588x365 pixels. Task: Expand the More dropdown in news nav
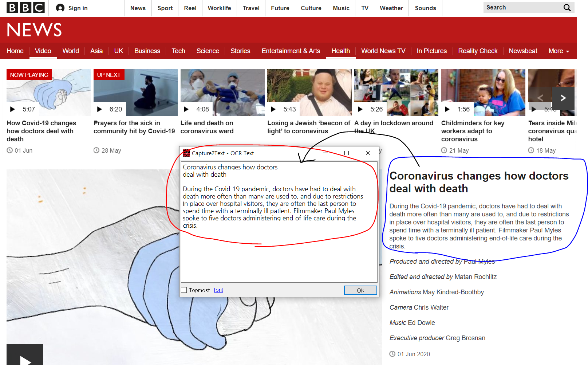pos(559,51)
